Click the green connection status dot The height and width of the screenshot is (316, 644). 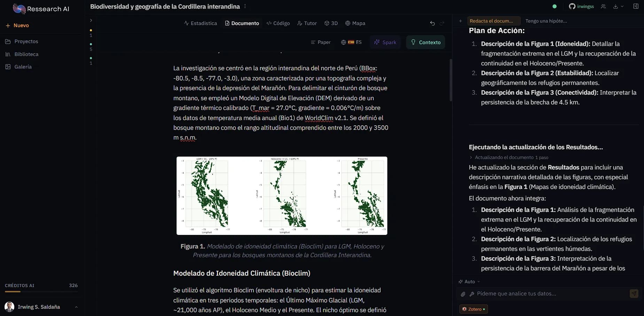pos(554,6)
